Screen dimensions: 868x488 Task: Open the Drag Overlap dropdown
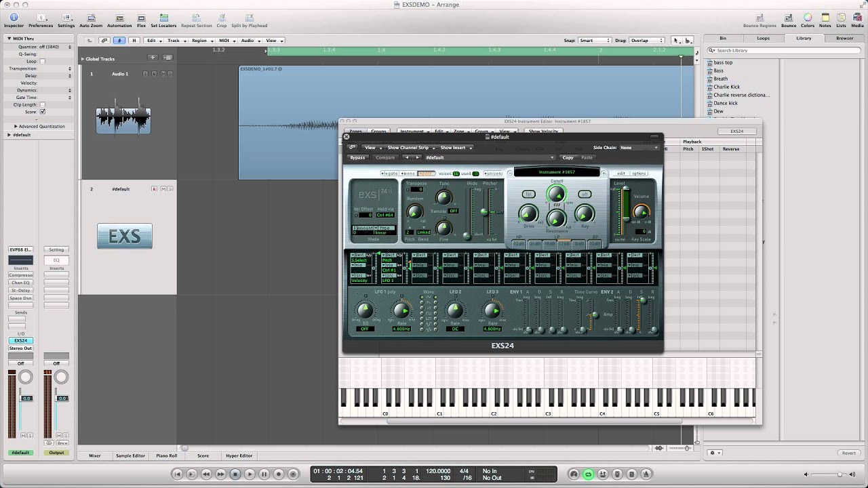647,41
